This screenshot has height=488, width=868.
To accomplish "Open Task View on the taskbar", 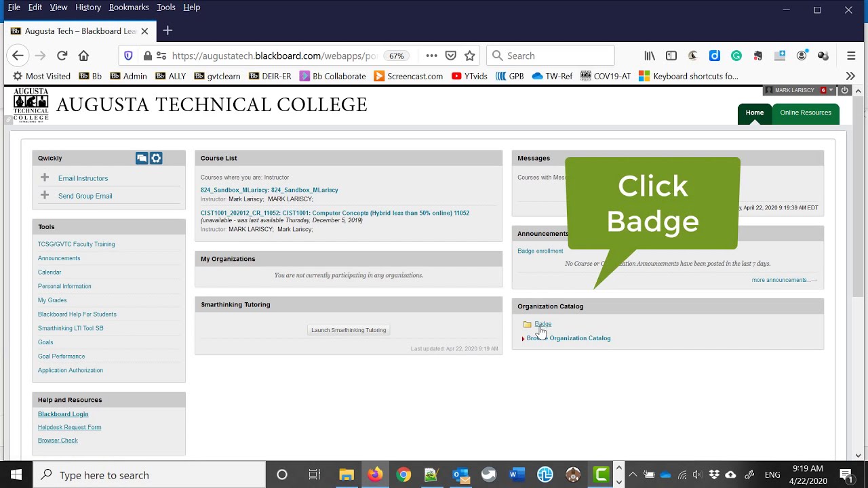I will (x=314, y=474).
